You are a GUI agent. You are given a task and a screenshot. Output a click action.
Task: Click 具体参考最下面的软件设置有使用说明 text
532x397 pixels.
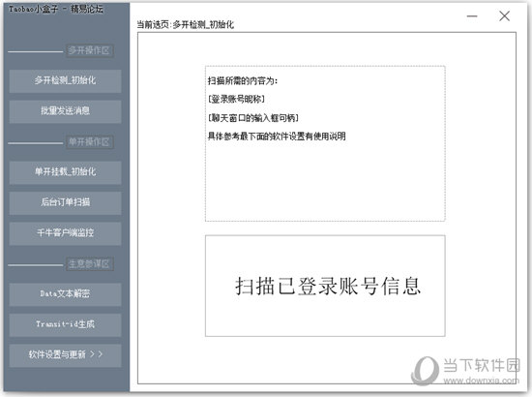coord(277,137)
